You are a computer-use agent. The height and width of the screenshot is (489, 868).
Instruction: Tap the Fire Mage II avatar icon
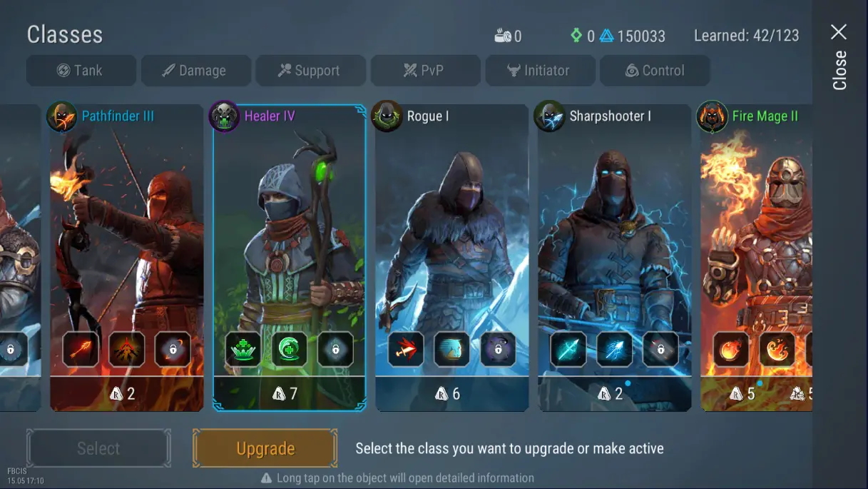pyautogui.click(x=712, y=116)
